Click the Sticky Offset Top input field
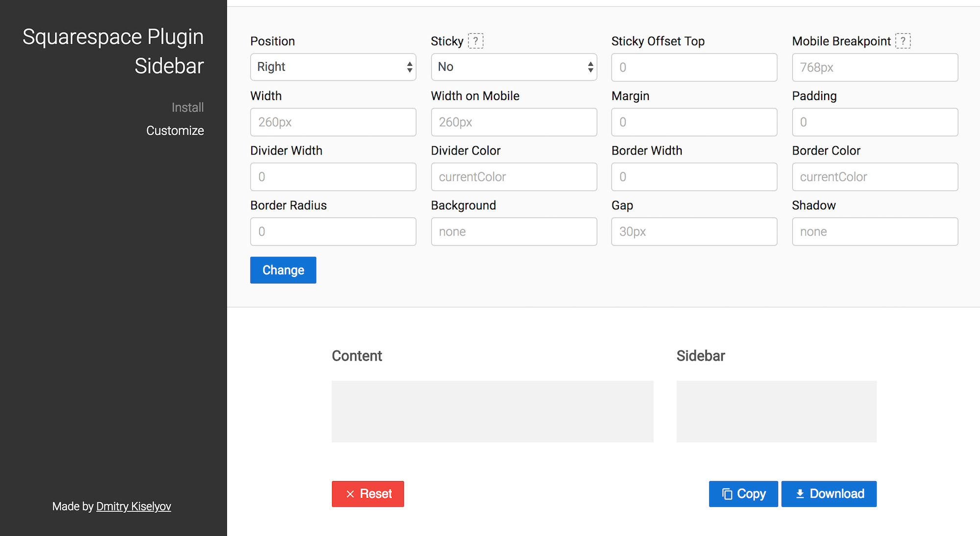 pyautogui.click(x=694, y=67)
